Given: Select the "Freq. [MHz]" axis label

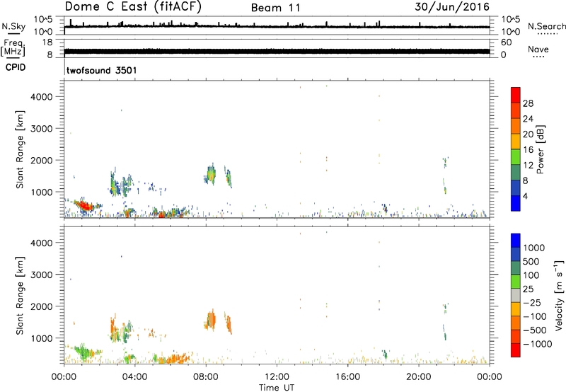Looking at the screenshot, I should (13, 48).
